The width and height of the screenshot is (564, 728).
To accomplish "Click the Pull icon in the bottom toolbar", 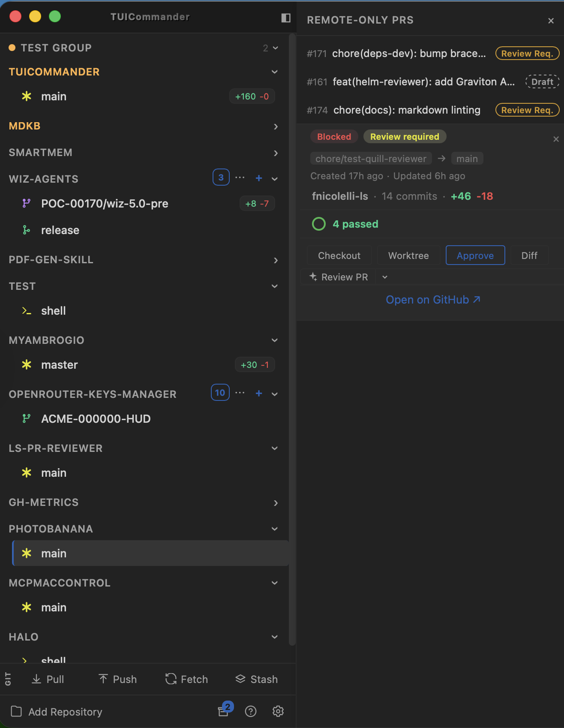I will (36, 679).
